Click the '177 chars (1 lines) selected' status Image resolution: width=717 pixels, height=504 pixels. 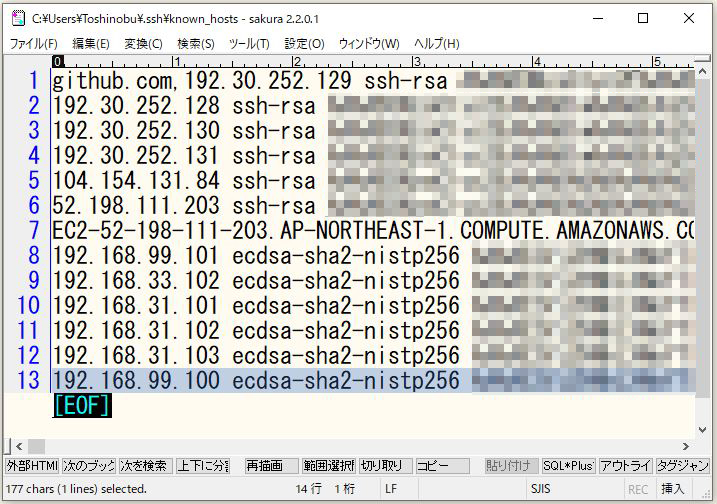click(x=76, y=489)
